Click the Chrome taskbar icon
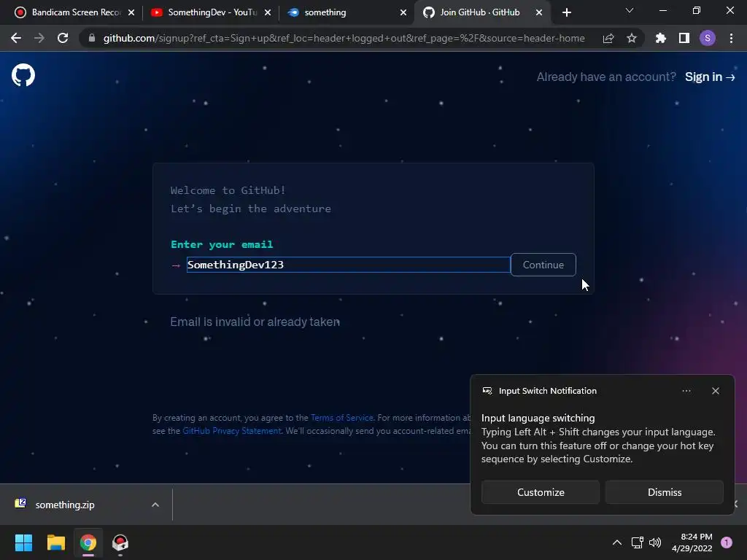747x560 pixels. (88, 542)
